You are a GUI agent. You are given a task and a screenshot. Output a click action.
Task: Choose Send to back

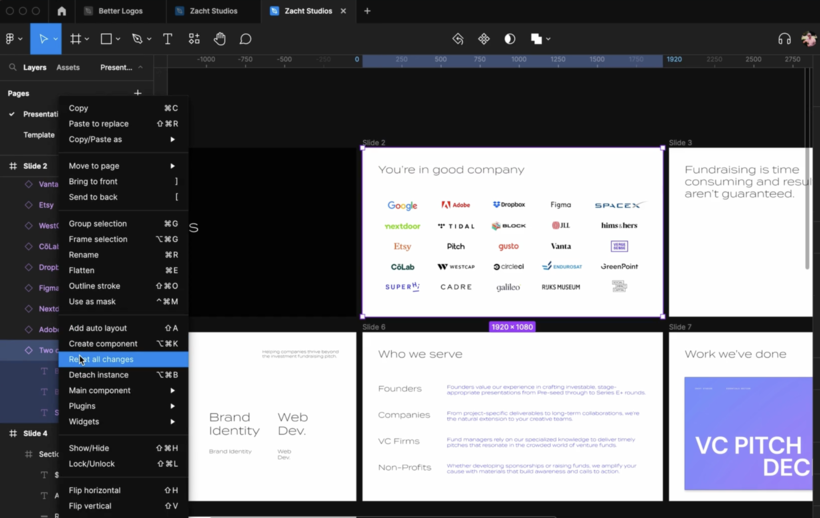point(123,197)
